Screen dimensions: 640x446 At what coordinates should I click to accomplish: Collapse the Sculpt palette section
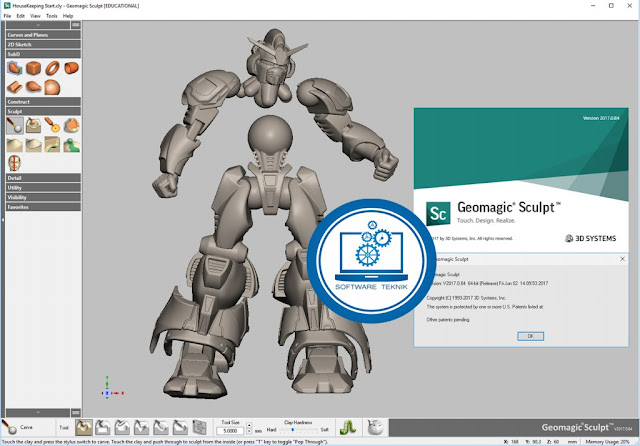[43, 111]
